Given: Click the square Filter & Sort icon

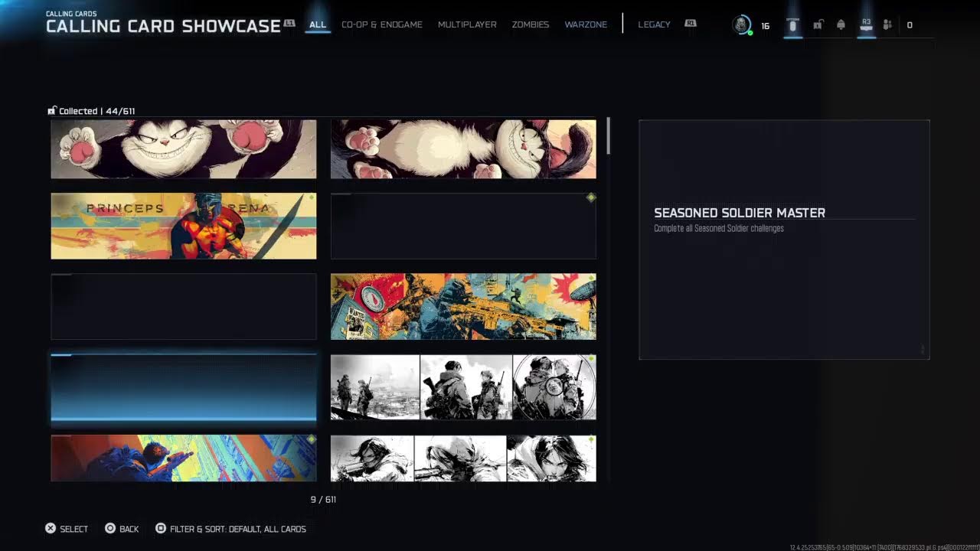Looking at the screenshot, I should tap(161, 529).
